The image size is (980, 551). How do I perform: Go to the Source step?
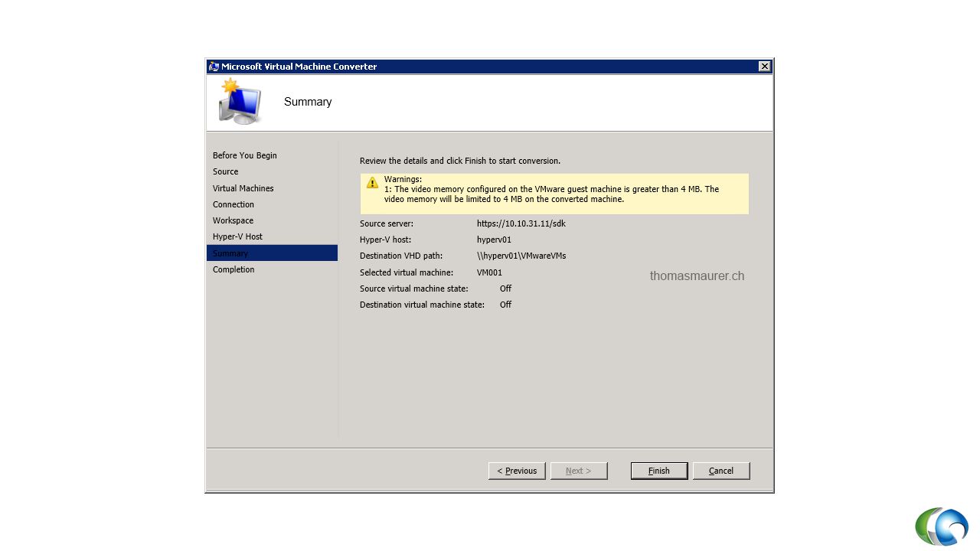pyautogui.click(x=226, y=171)
